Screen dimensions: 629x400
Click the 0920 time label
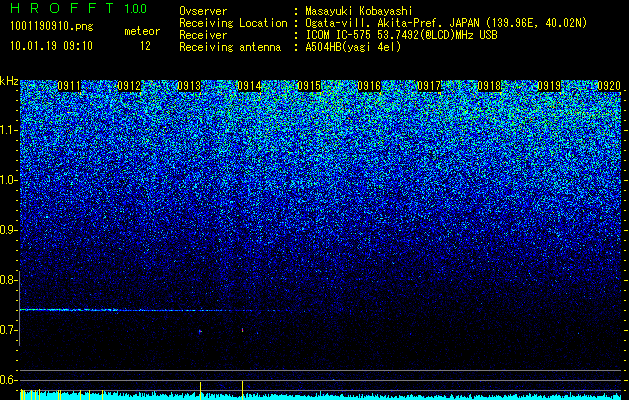pos(609,86)
